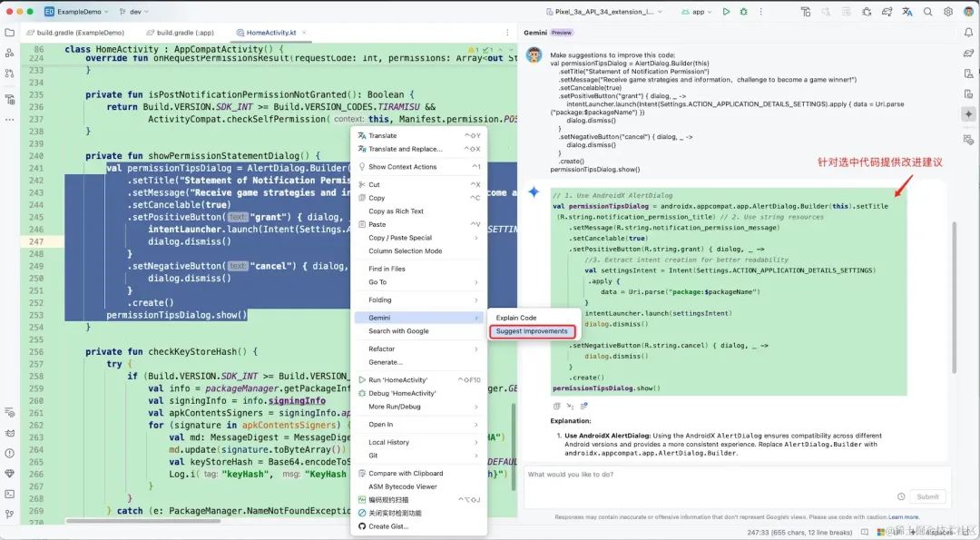Choose Run 'HomeActivity' from context menu
Viewport: 980px width, 540px height.
tap(418, 380)
